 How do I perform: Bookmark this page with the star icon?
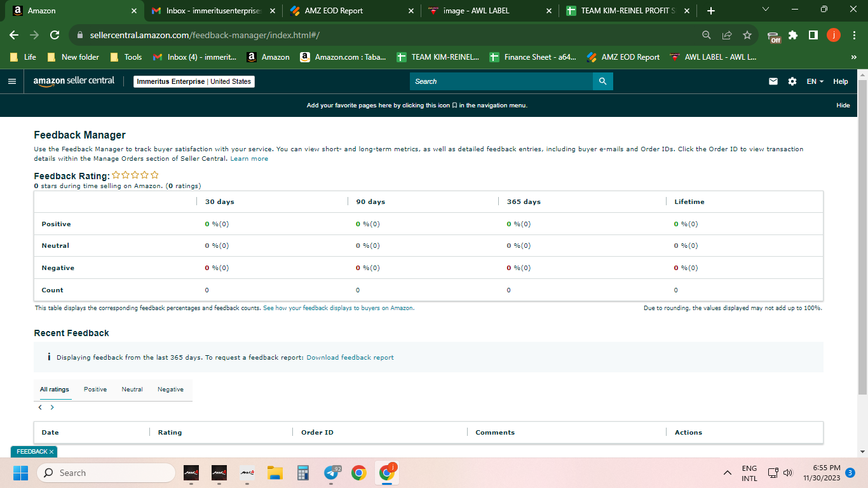coord(747,35)
